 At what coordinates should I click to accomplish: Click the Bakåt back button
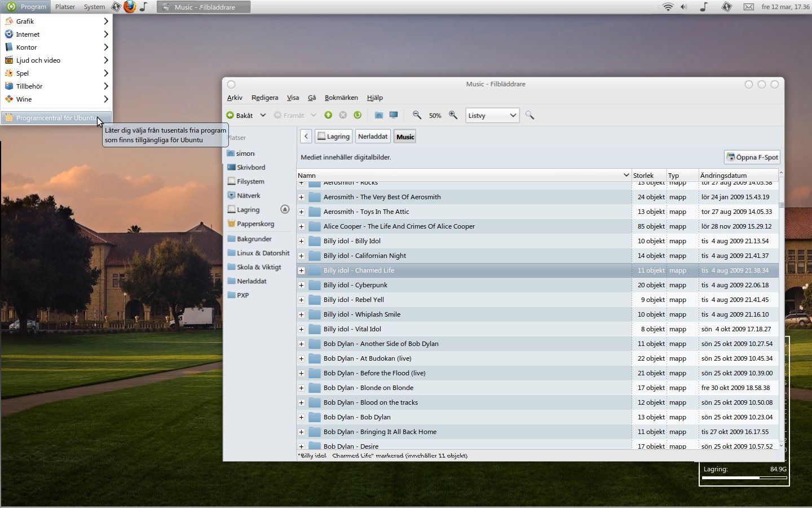click(x=240, y=115)
